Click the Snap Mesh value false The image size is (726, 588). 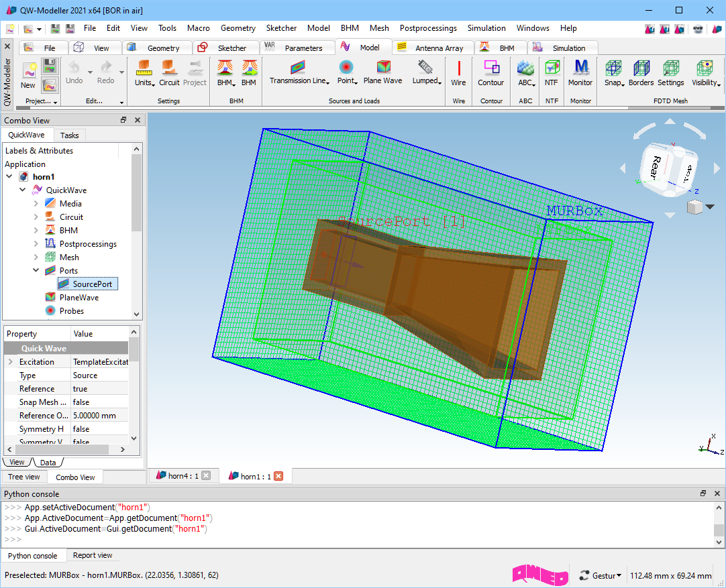[x=99, y=402]
